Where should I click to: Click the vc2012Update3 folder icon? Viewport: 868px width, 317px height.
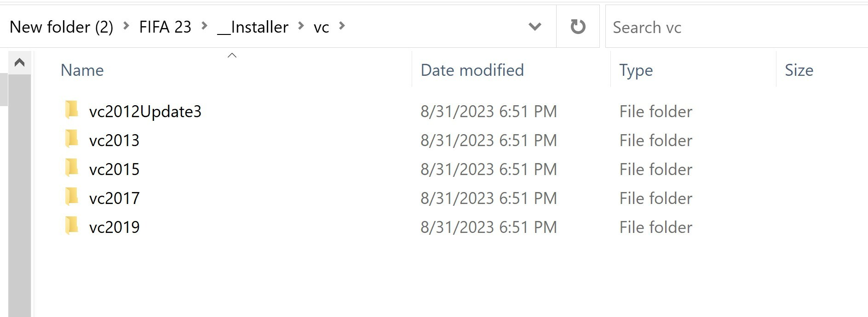(x=72, y=110)
